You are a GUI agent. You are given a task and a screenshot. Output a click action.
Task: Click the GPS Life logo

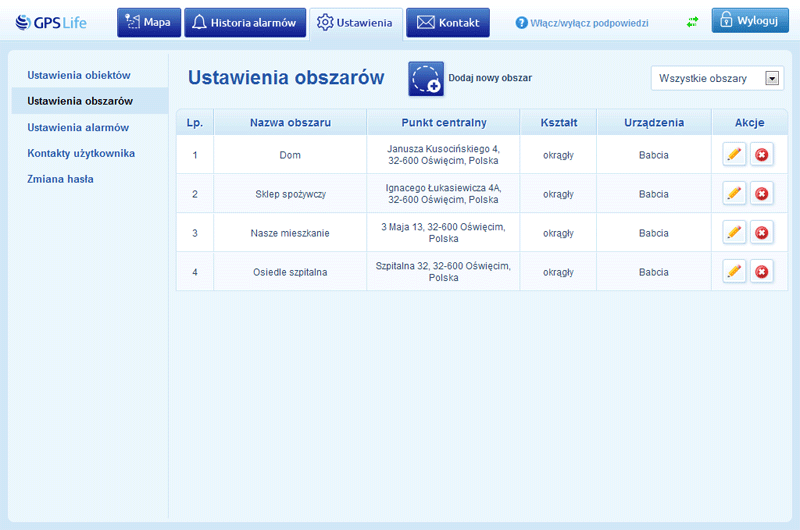pos(51,22)
